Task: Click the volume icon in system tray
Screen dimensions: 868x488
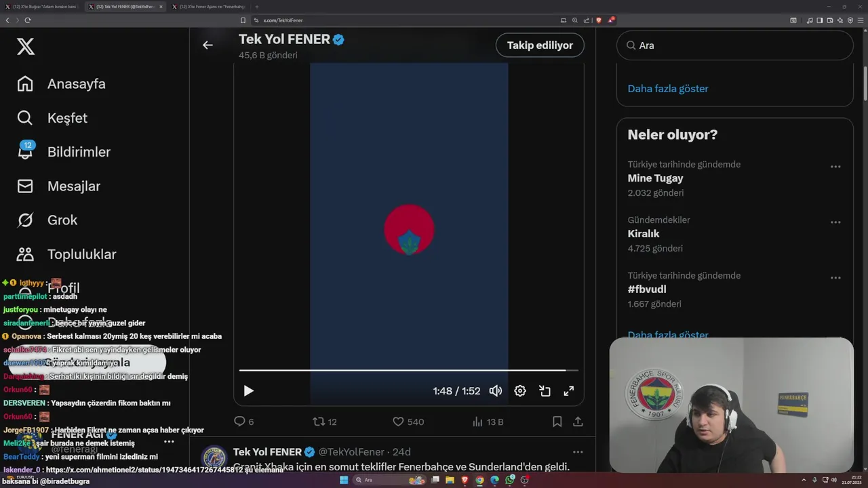Action: [833, 480]
